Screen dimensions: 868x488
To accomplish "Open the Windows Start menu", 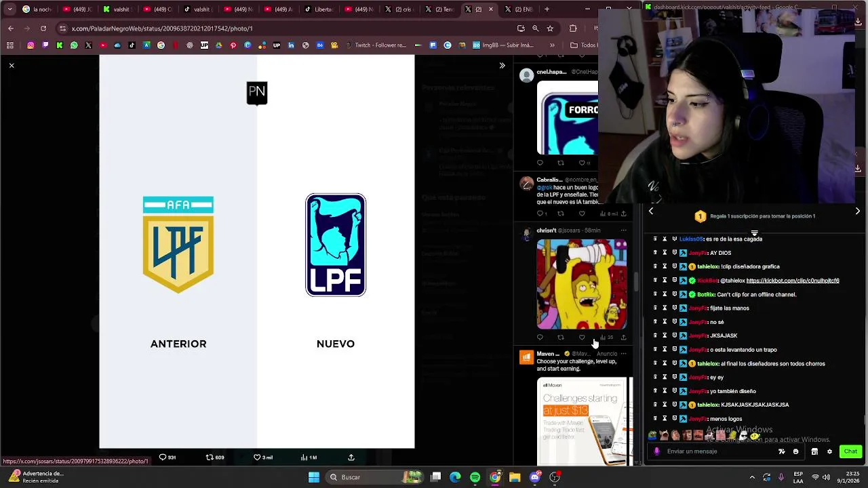I will click(314, 477).
